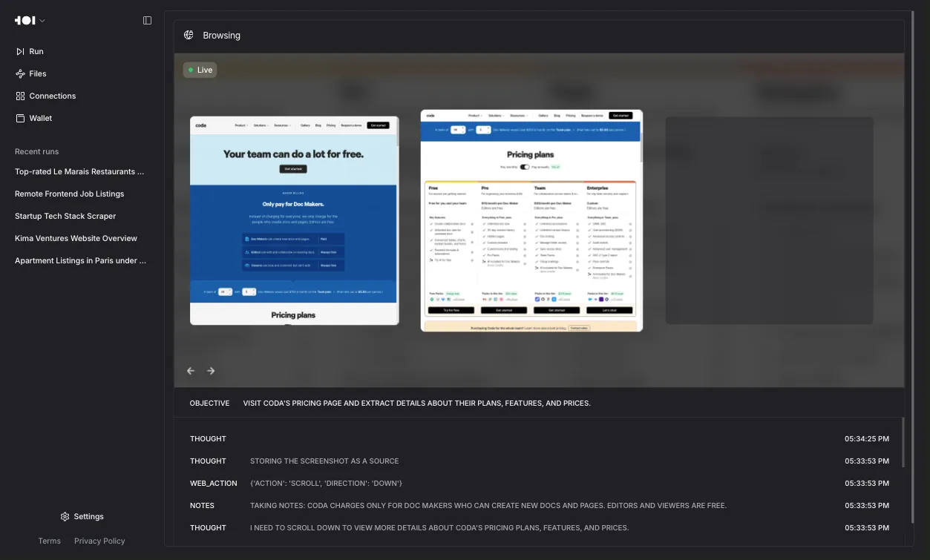
Task: Click the 05:34:25 PM timestamp
Action: tap(867, 439)
